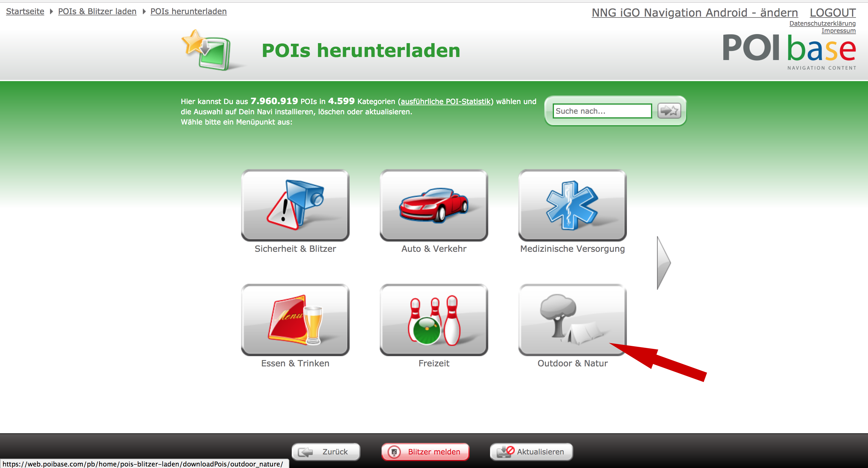The width and height of the screenshot is (868, 468).
Task: Show next page of categories arrow
Action: [663, 263]
